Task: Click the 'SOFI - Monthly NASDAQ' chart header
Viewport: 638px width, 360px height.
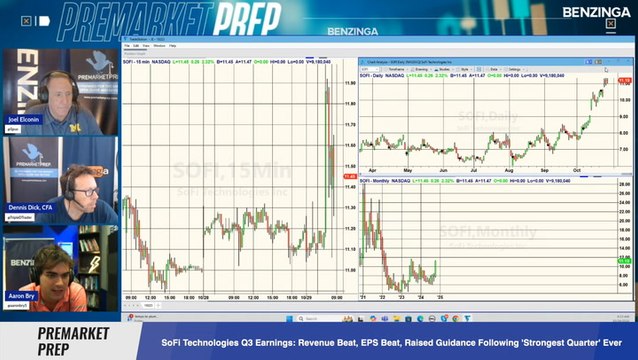Action: coord(385,181)
